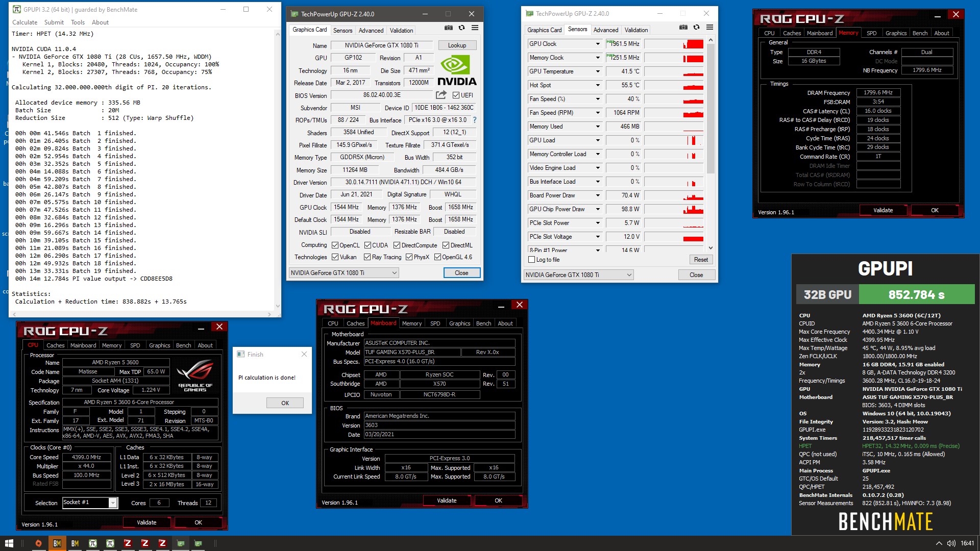Open the GPU Clock sensor dropdown
The height and width of the screenshot is (551, 980).
(x=598, y=44)
